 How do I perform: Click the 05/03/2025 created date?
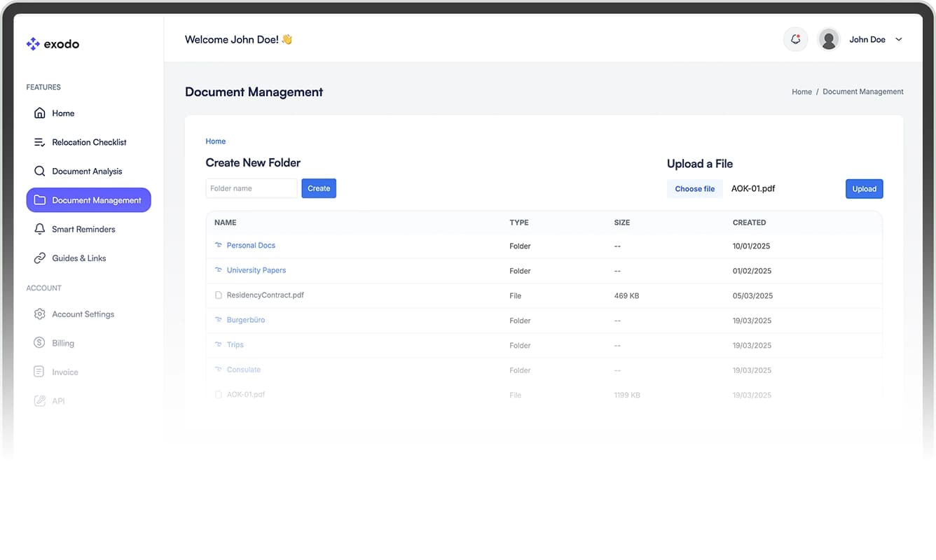[752, 296]
